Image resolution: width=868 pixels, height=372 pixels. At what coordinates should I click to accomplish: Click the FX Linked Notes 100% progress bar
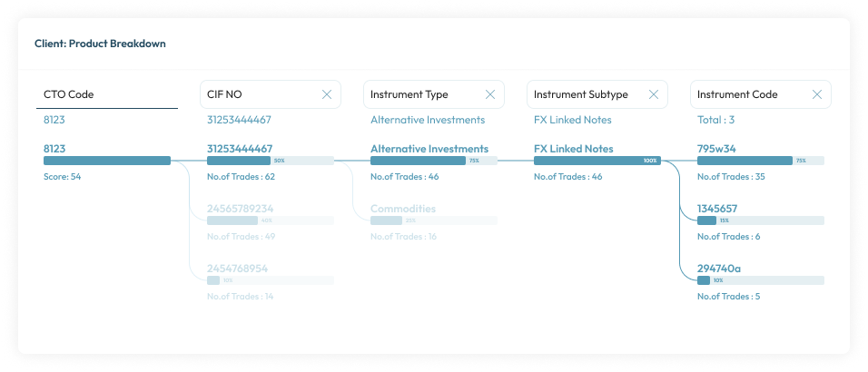click(597, 161)
